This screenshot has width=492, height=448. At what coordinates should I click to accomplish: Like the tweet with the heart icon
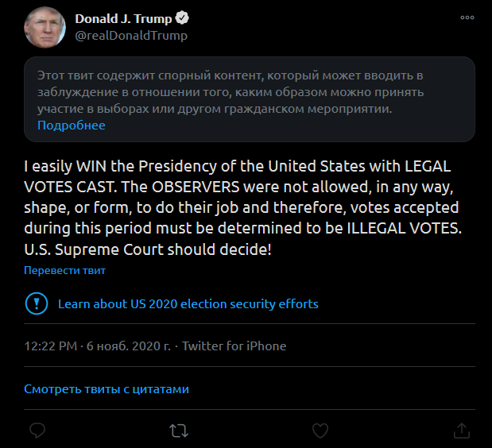point(320,430)
